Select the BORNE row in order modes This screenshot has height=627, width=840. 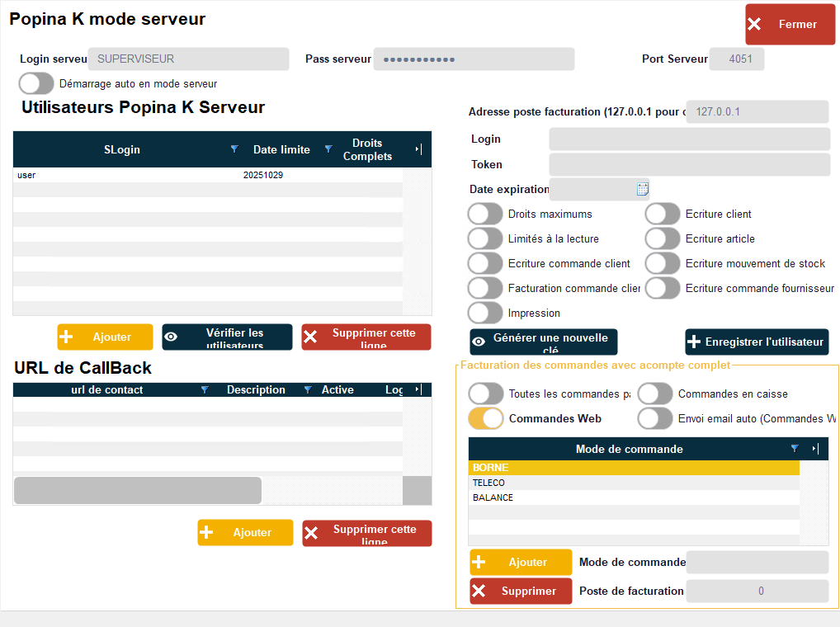[x=633, y=468]
